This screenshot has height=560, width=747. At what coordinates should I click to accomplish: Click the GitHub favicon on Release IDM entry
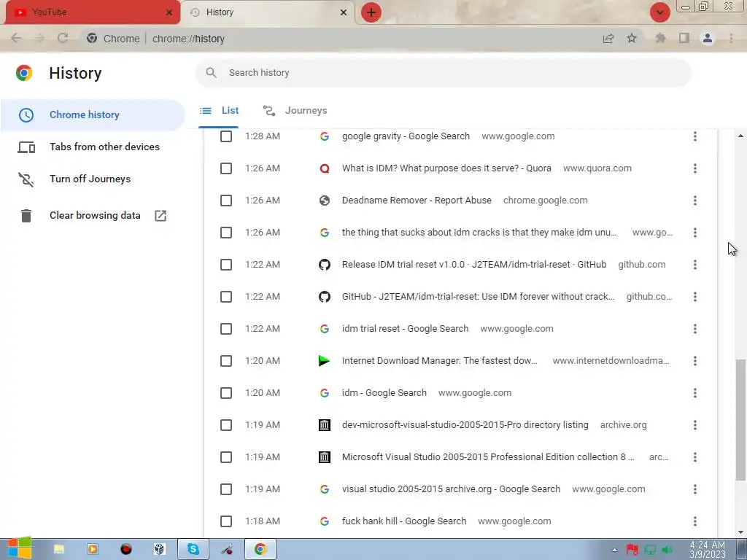pyautogui.click(x=325, y=265)
